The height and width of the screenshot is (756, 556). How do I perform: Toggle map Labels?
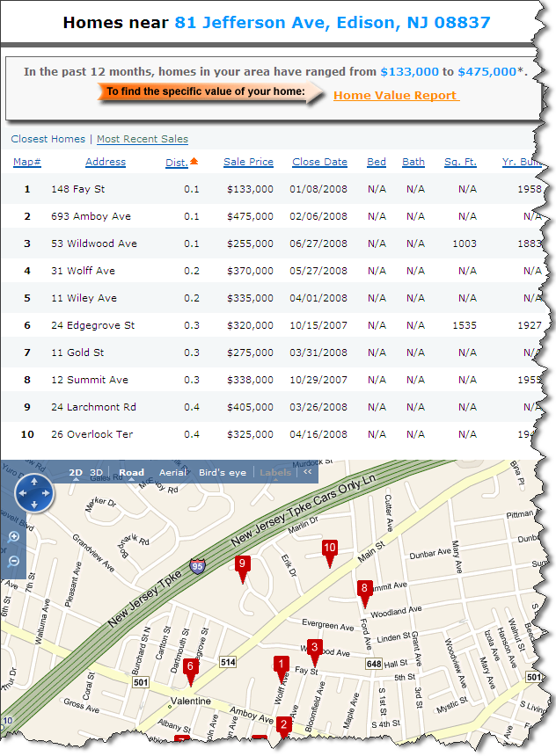(275, 473)
